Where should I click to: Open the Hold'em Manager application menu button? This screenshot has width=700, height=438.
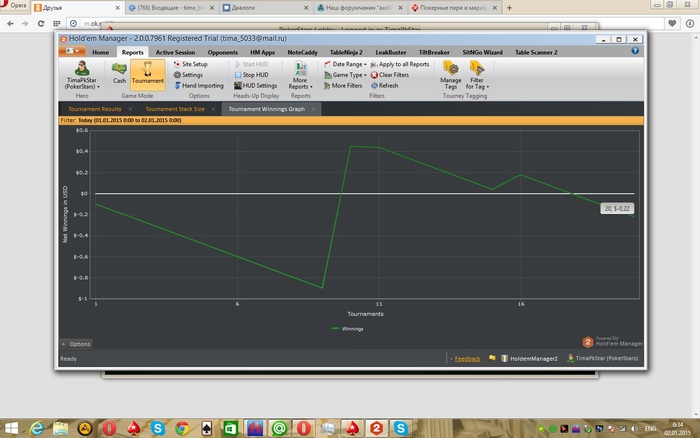[72, 51]
